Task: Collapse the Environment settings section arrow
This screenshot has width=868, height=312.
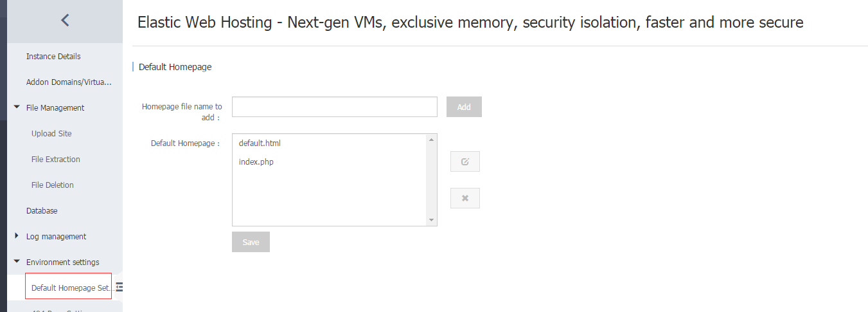Action: coord(17,262)
